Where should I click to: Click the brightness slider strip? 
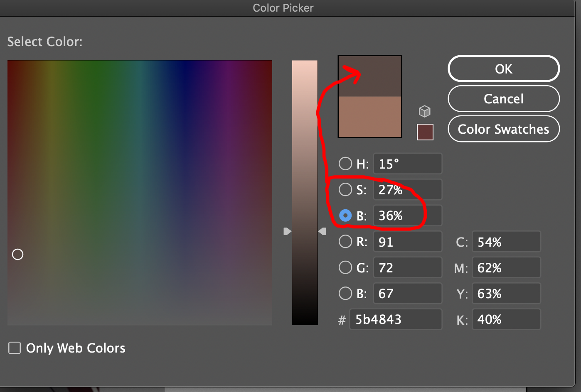tap(305, 191)
